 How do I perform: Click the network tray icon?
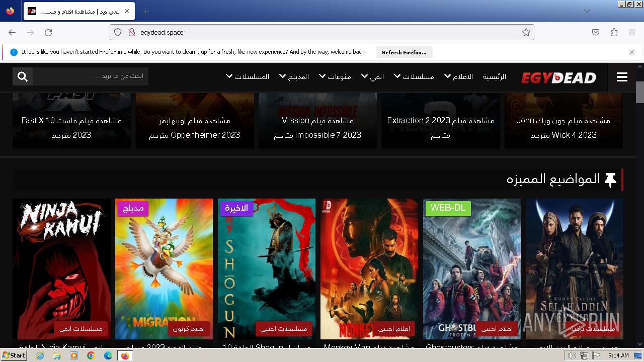point(584,355)
